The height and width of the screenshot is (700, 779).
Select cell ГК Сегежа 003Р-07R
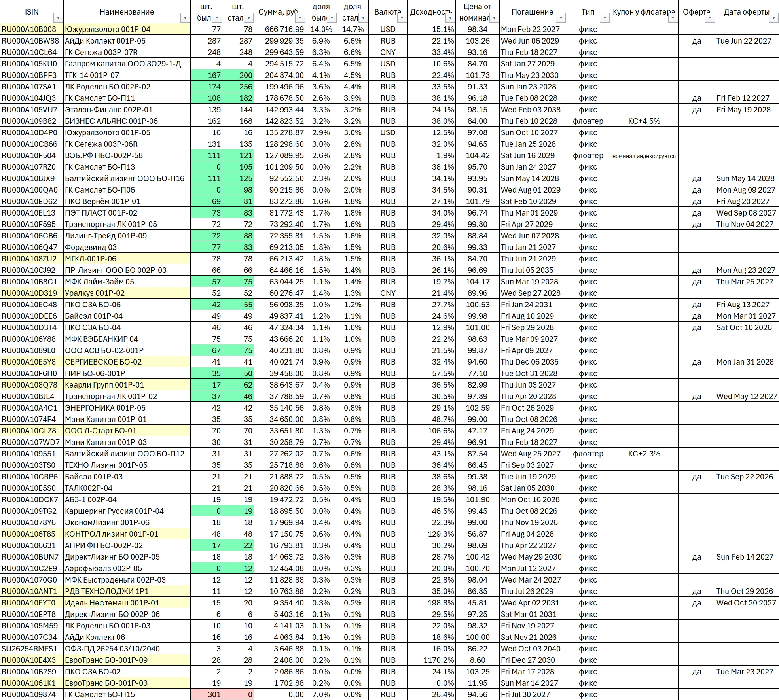tap(127, 52)
